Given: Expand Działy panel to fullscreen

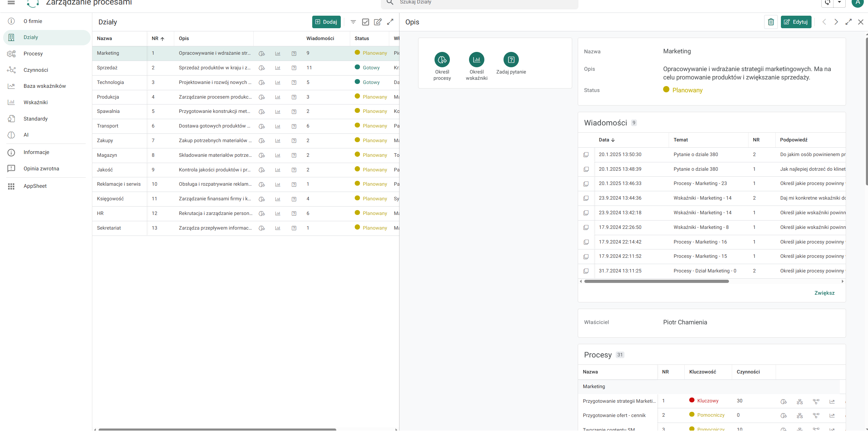Looking at the screenshot, I should 390,22.
